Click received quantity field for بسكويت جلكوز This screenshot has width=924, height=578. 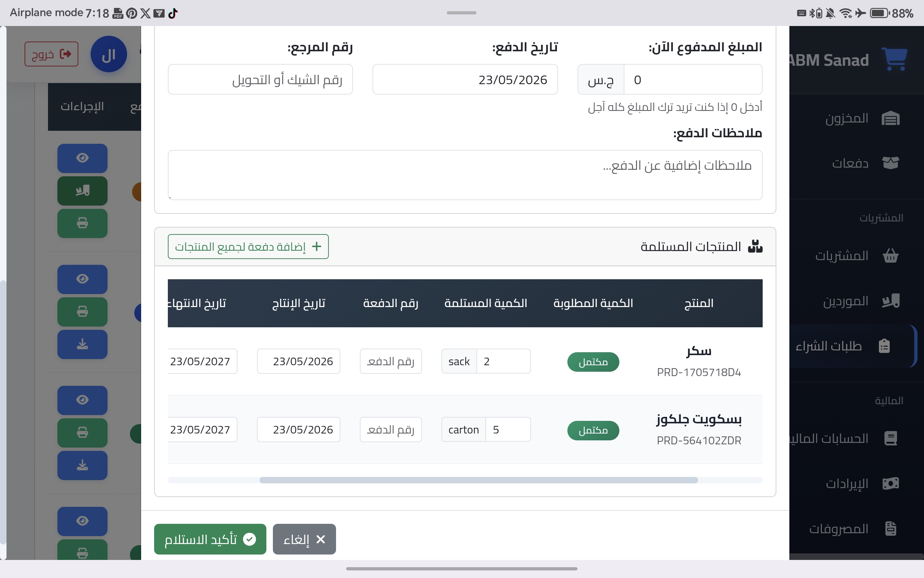(x=508, y=430)
